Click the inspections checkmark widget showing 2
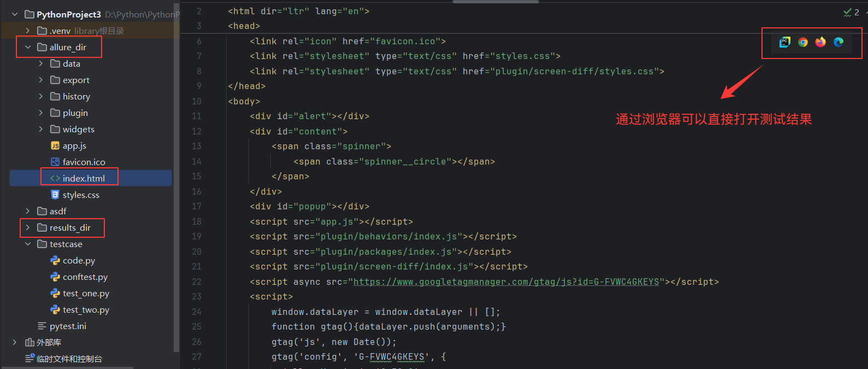Viewport: 868px width, 369px height. tap(852, 12)
